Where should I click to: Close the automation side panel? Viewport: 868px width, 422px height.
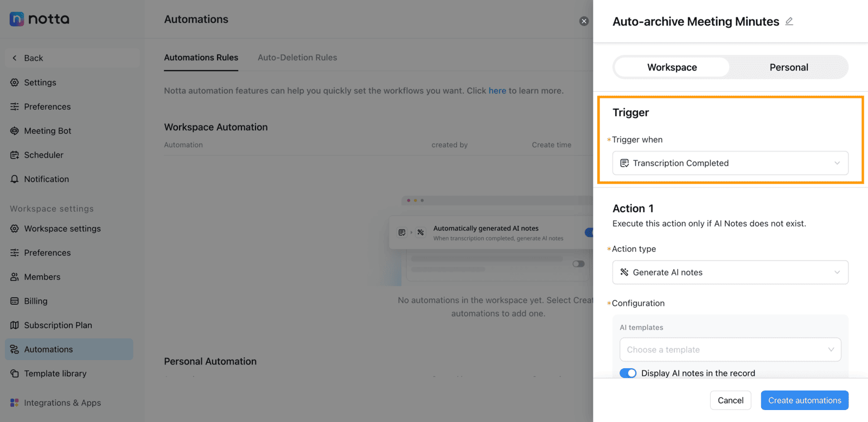[x=584, y=21]
